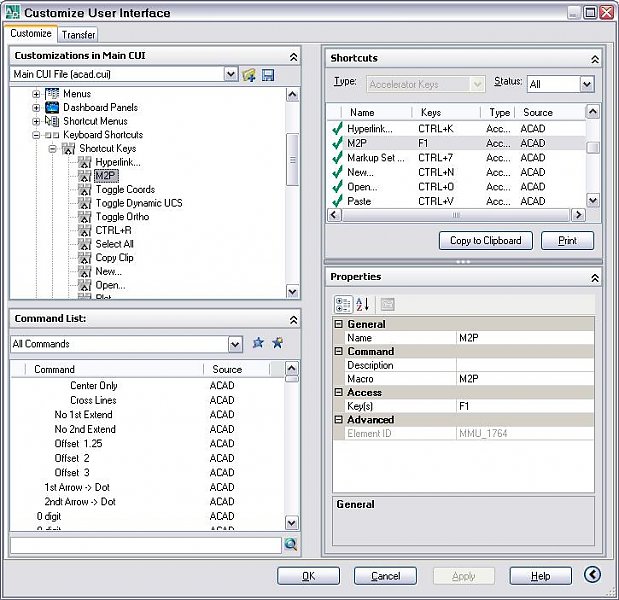Image resolution: width=619 pixels, height=600 pixels.
Task: Click the icon beside CTRL+R item
Action: (x=84, y=230)
